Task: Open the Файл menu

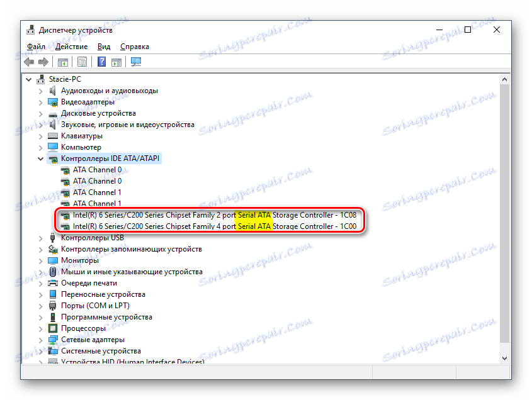Action: pyautogui.click(x=36, y=47)
